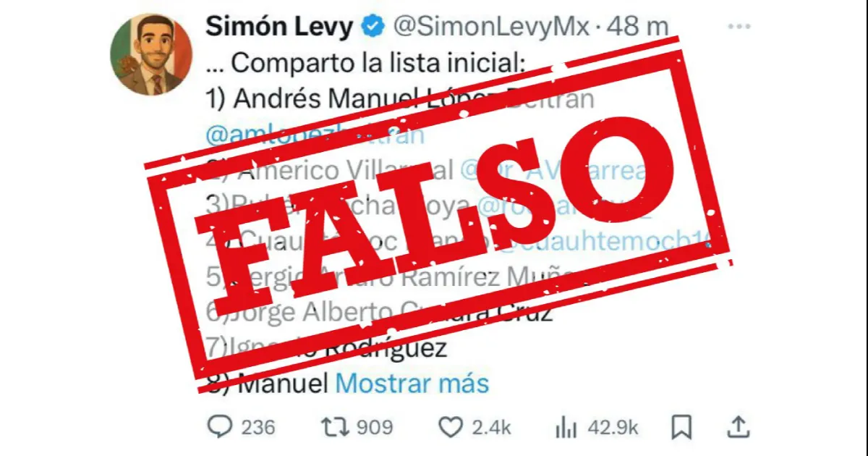
Task: Open the @amlopezbeltran mention
Action: (x=315, y=133)
